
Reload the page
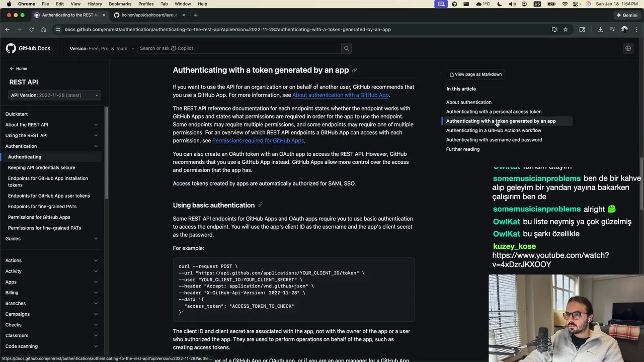(x=31, y=30)
